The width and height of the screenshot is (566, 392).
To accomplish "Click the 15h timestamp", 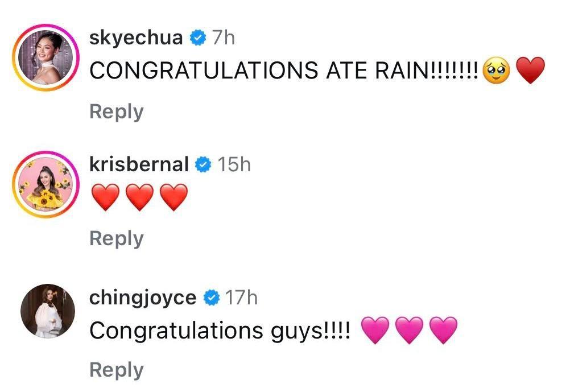I will tap(234, 165).
